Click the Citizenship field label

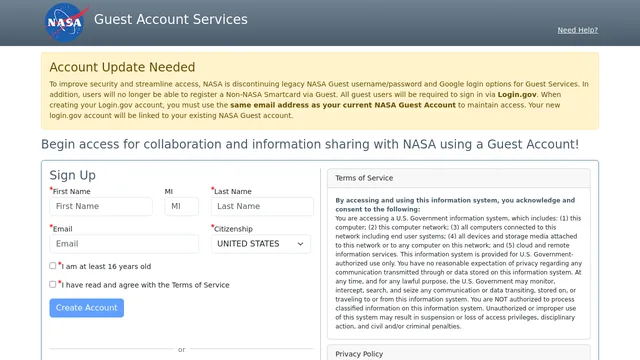pyautogui.click(x=233, y=229)
